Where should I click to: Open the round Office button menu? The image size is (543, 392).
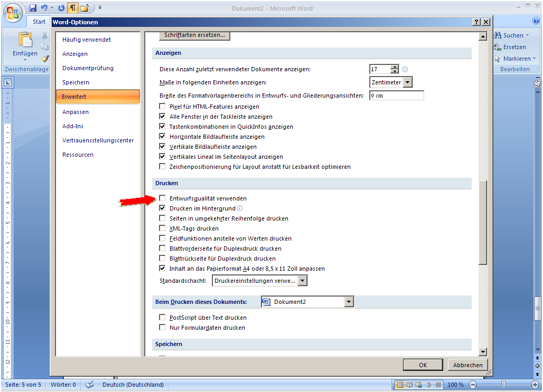point(13,13)
